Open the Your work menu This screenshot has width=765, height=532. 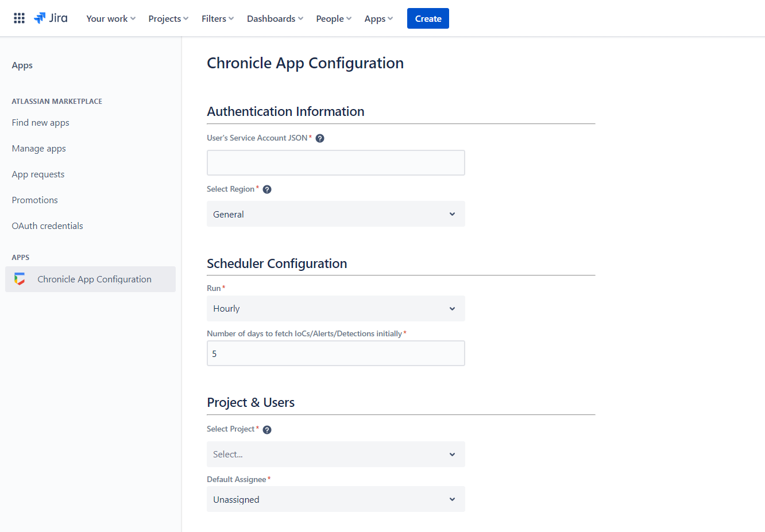click(x=111, y=18)
